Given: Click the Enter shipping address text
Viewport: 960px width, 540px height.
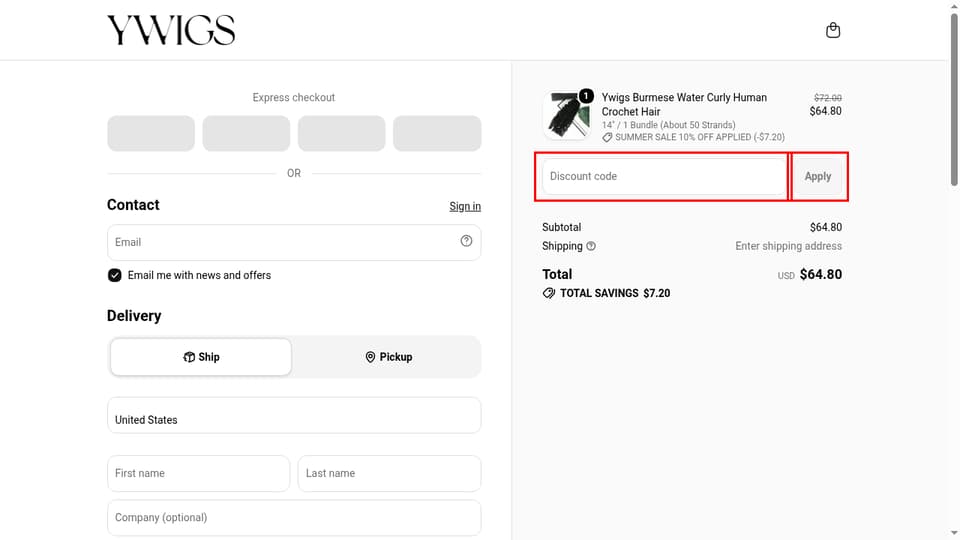Looking at the screenshot, I should (x=789, y=246).
